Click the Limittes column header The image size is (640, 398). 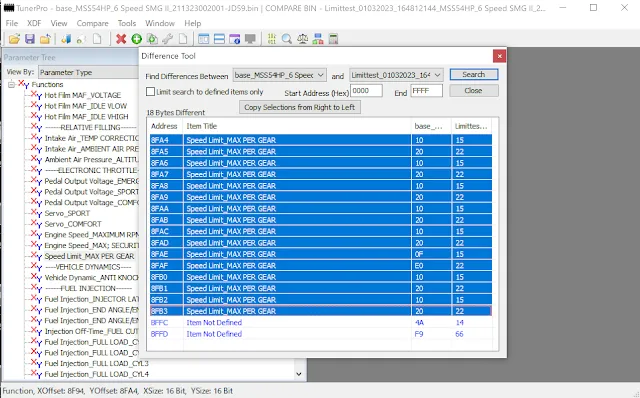click(x=471, y=126)
